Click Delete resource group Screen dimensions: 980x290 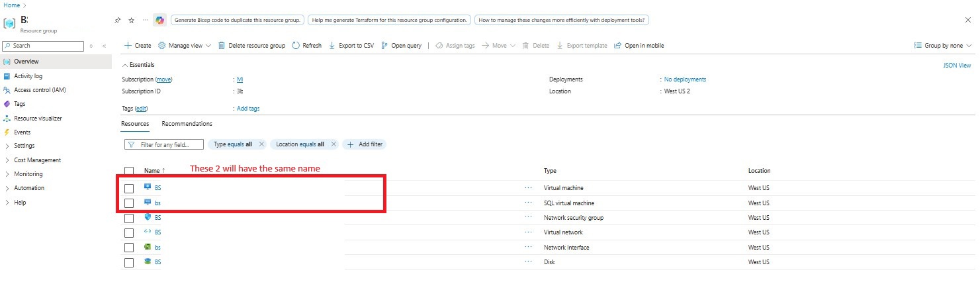(251, 46)
